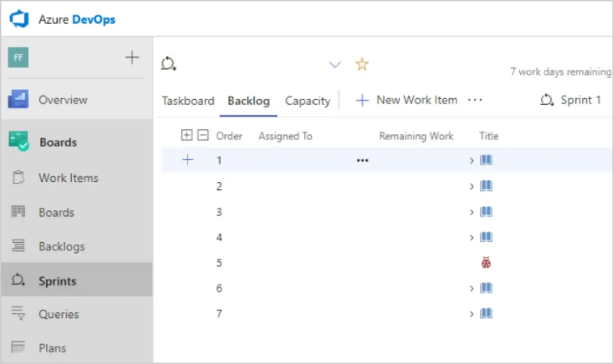Screen dimensions: 614x364
Task: Select the Queries section
Action: pyautogui.click(x=59, y=314)
